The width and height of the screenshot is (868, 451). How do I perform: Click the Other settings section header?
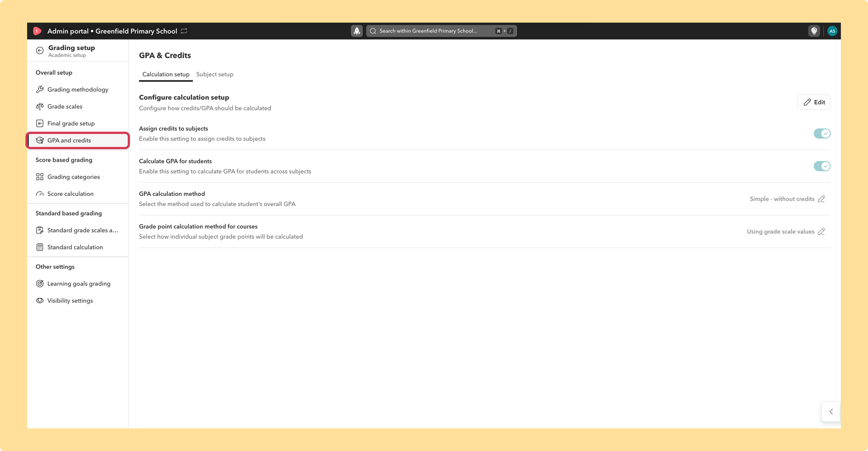(55, 267)
